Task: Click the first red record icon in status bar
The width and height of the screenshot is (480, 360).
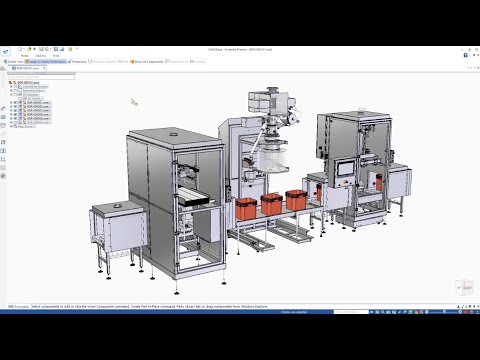Action: click(466, 312)
